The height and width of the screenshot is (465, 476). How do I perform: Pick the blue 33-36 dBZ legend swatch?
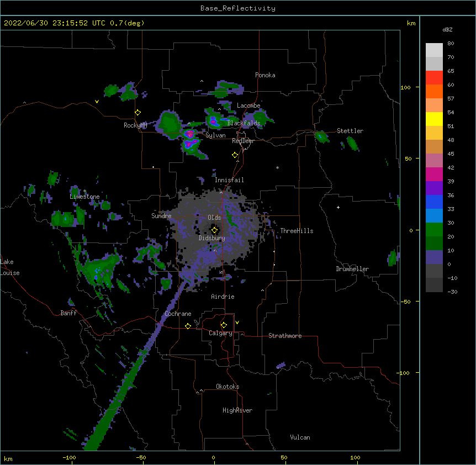(434, 202)
